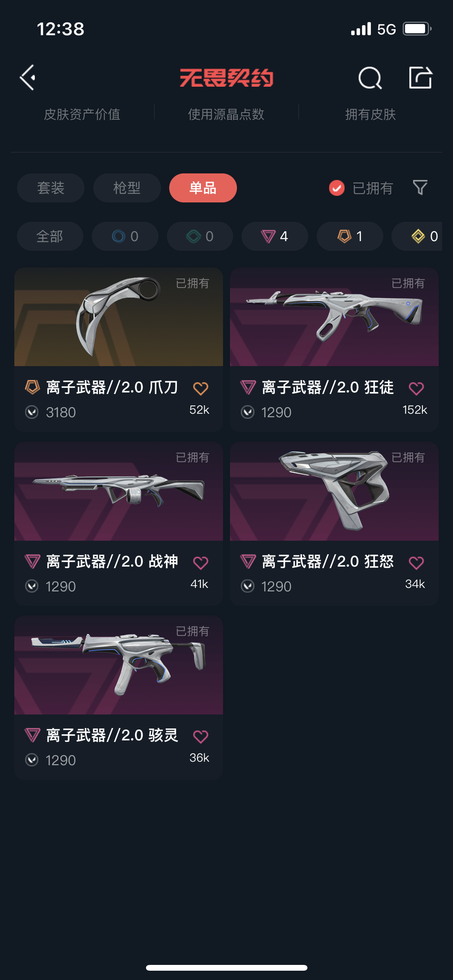
Task: Favorite the 狂怒 skin heart icon
Action: click(416, 562)
